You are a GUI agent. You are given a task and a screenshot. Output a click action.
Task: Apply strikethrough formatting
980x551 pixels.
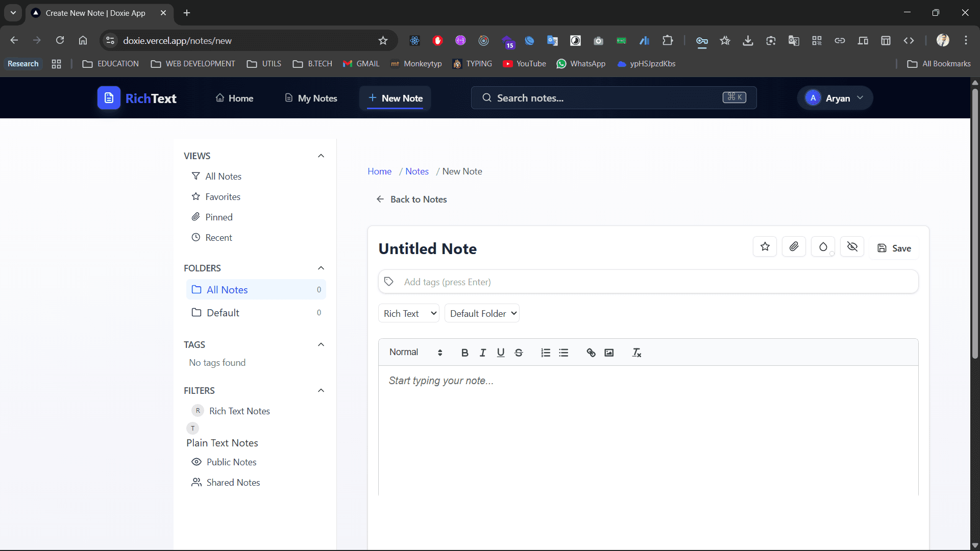519,352
